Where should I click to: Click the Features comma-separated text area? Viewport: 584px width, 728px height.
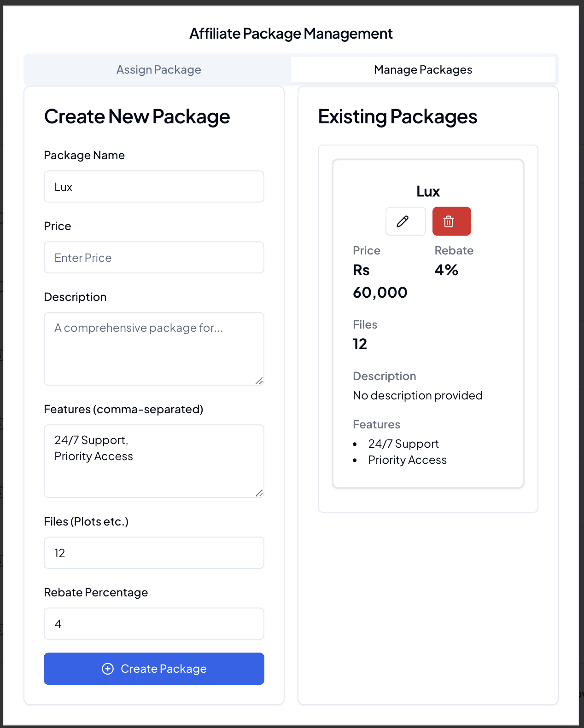154,461
